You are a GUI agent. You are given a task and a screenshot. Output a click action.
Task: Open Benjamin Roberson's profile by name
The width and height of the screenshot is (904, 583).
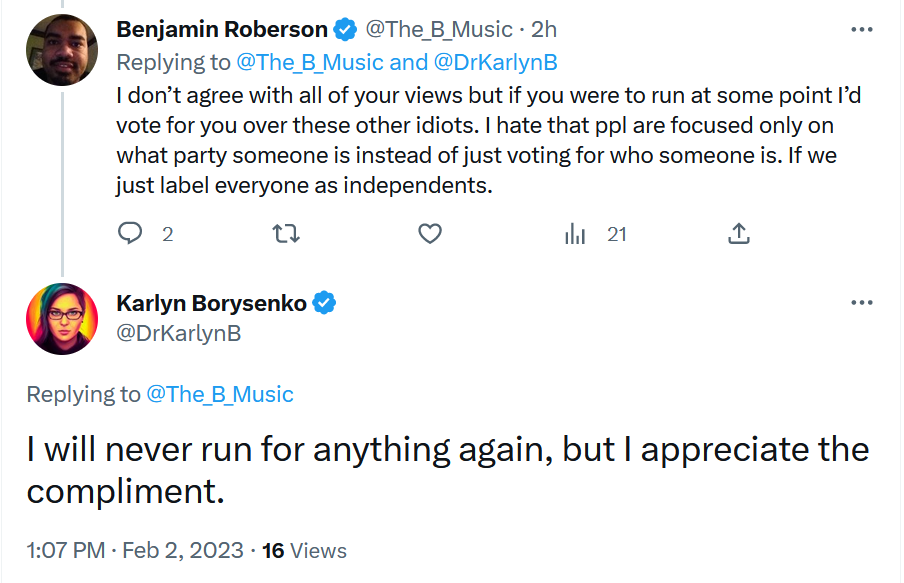pyautogui.click(x=222, y=29)
